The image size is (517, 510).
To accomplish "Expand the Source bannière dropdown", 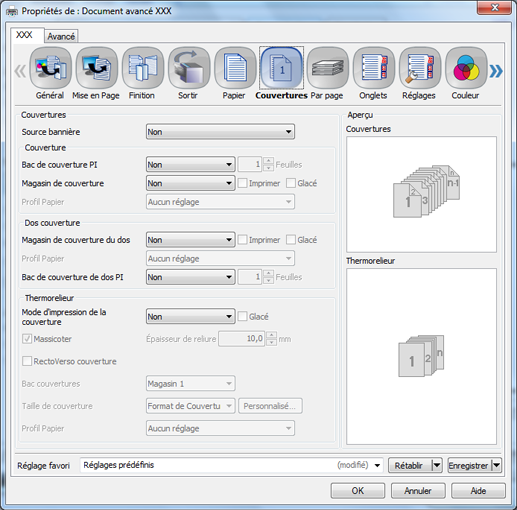I will [220, 132].
